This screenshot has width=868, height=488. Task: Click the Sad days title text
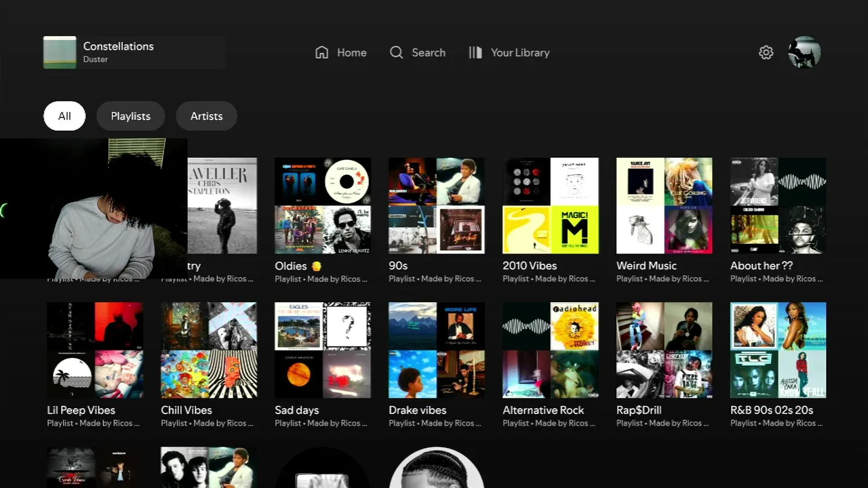click(x=297, y=410)
